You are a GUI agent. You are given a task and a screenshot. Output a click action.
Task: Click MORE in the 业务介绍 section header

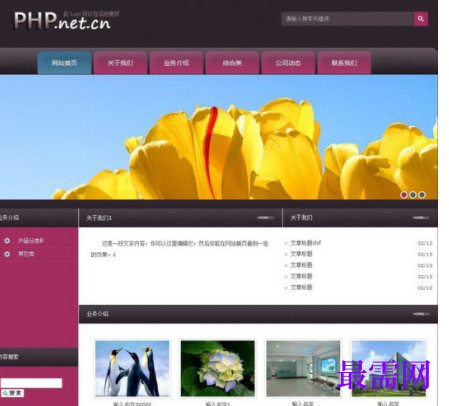pos(421,314)
